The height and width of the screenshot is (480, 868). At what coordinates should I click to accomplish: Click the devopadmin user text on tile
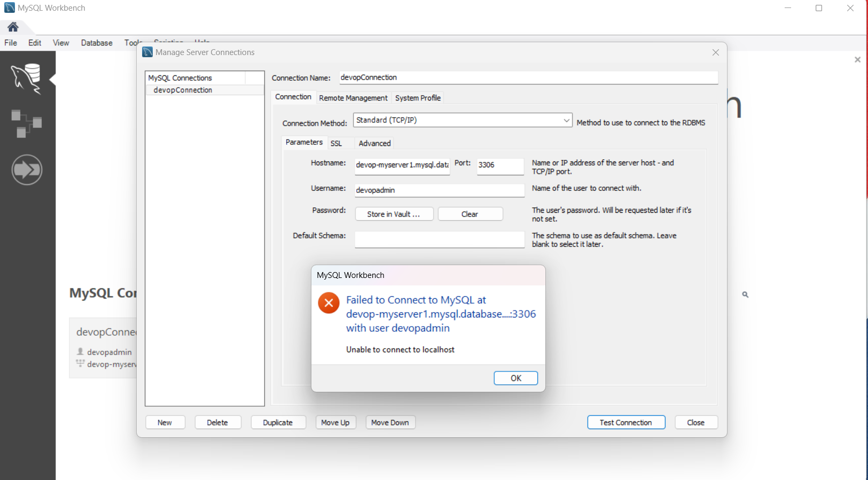tap(110, 352)
